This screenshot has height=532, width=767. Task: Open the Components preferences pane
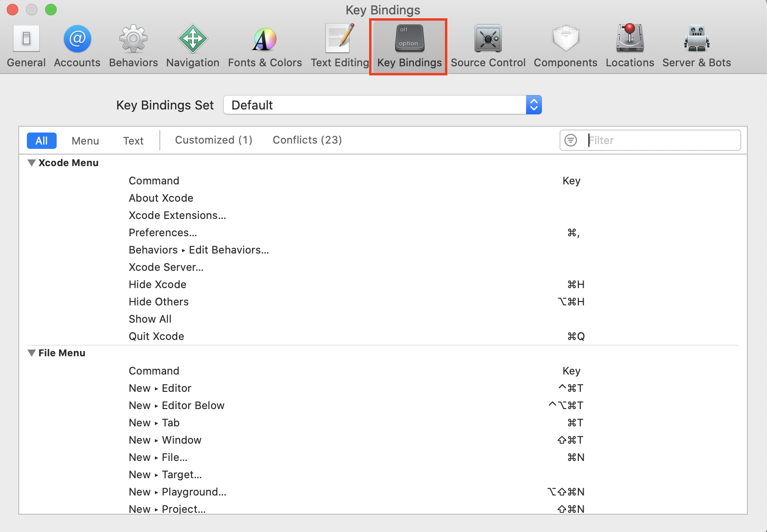pos(565,47)
